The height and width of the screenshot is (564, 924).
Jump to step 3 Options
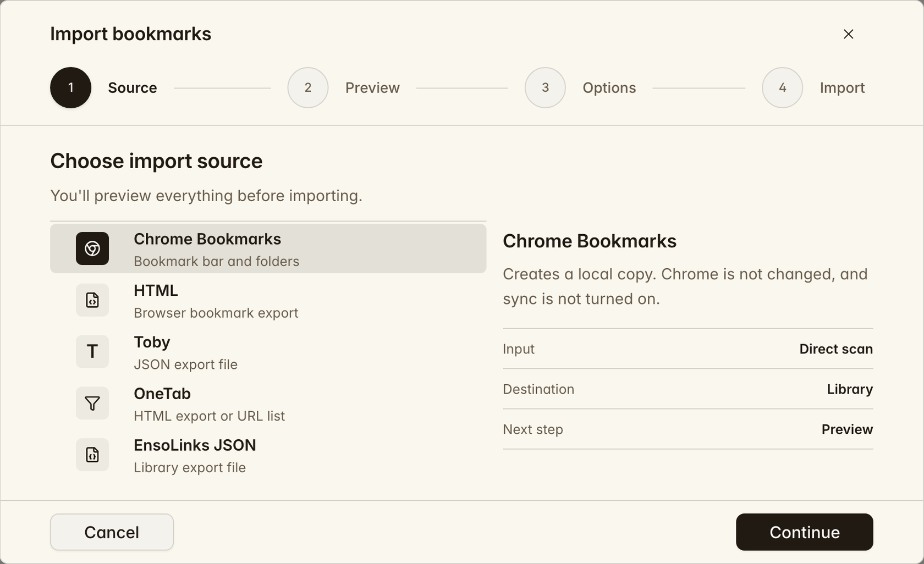545,88
